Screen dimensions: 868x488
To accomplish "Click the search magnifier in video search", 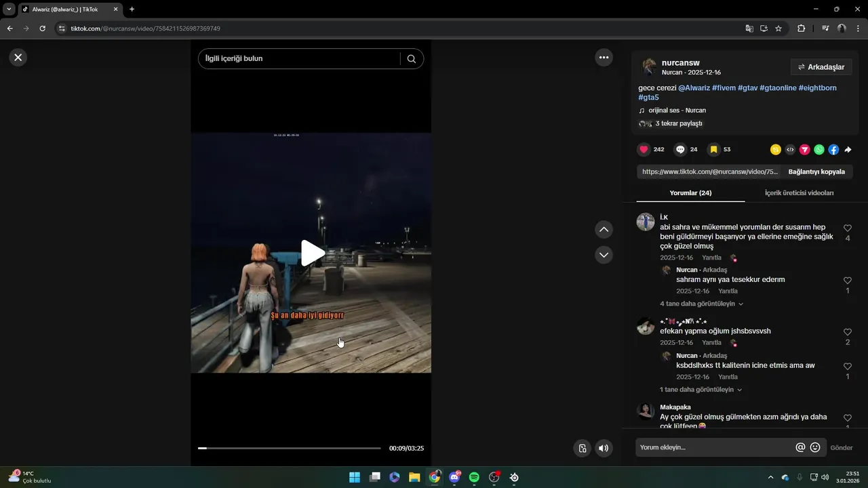I will 412,59.
